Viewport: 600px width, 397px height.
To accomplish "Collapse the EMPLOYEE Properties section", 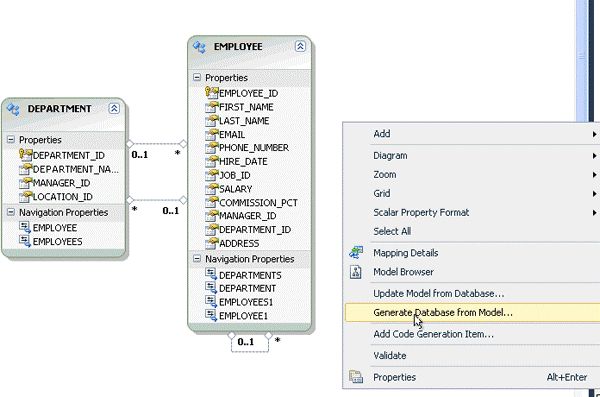I will (x=197, y=77).
